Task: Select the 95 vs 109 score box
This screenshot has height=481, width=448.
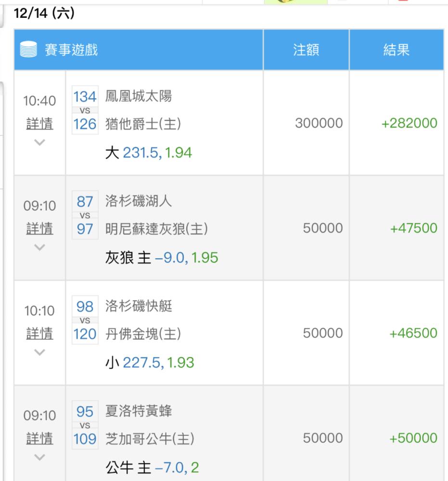Action: pyautogui.click(x=85, y=425)
